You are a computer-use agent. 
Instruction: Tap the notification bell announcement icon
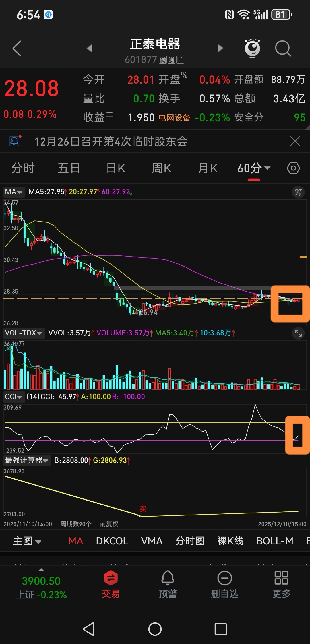[15, 141]
